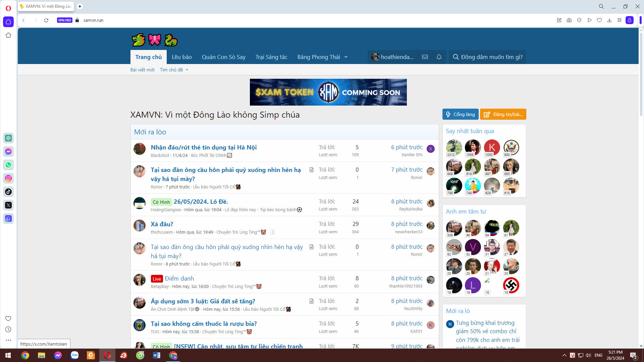This screenshot has height=362, width=644.
Task: Click the snapshot camera icon in address bar
Action: pos(569,20)
